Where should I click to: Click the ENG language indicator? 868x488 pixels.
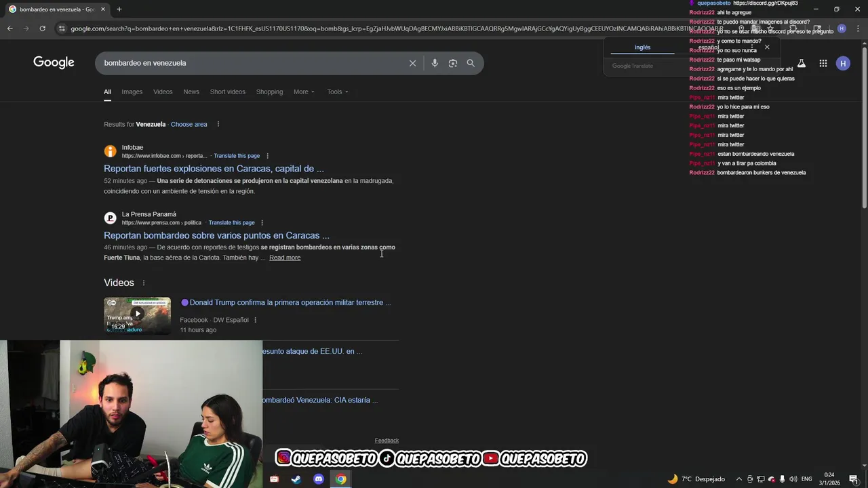(806, 479)
